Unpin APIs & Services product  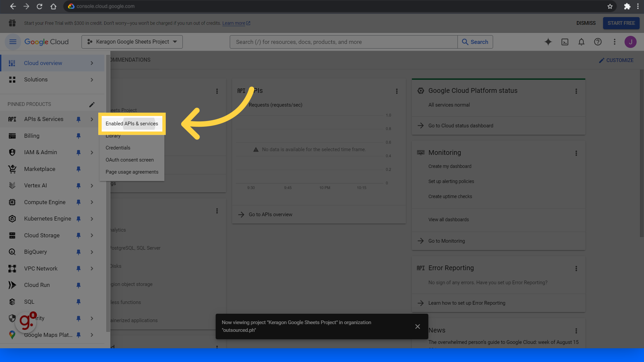pyautogui.click(x=78, y=119)
